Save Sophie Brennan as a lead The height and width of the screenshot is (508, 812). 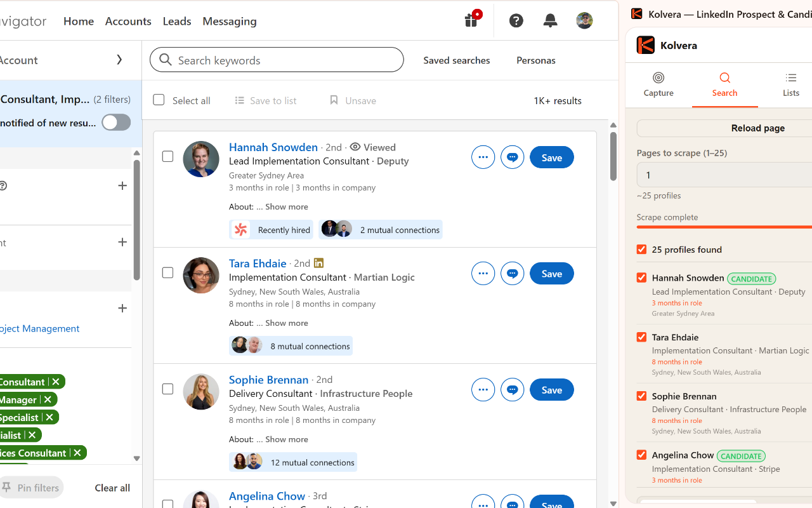[552, 390]
